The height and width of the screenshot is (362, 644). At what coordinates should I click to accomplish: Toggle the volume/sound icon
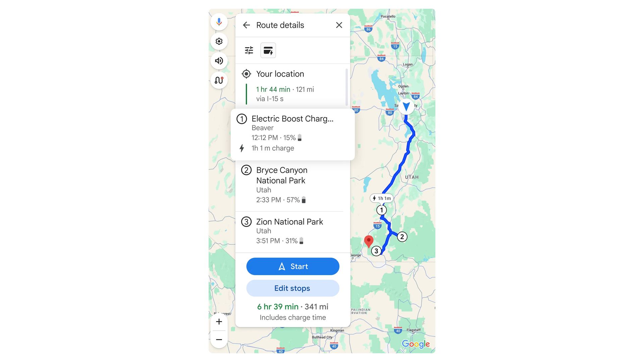click(x=219, y=61)
